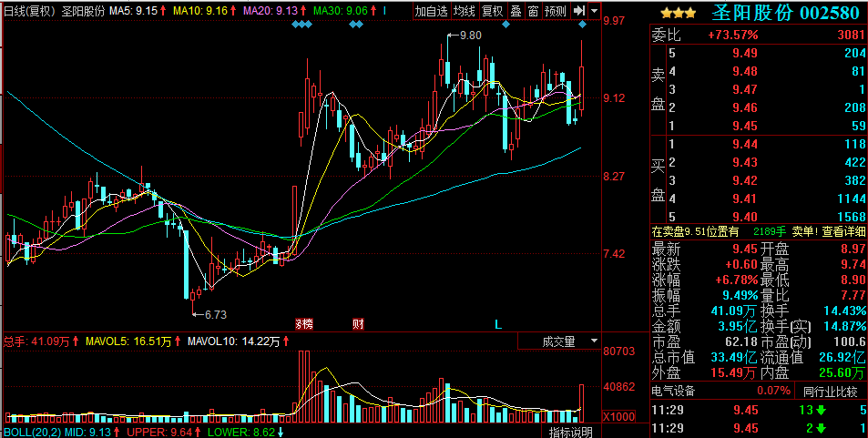The height and width of the screenshot is (438, 868).
Task: Toggle the 叠 overlay stock option
Action: [516, 12]
